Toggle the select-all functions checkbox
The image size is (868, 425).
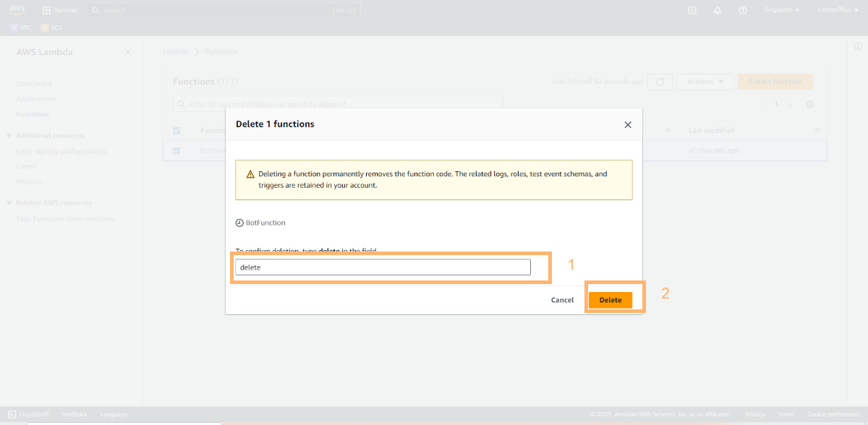(x=176, y=131)
